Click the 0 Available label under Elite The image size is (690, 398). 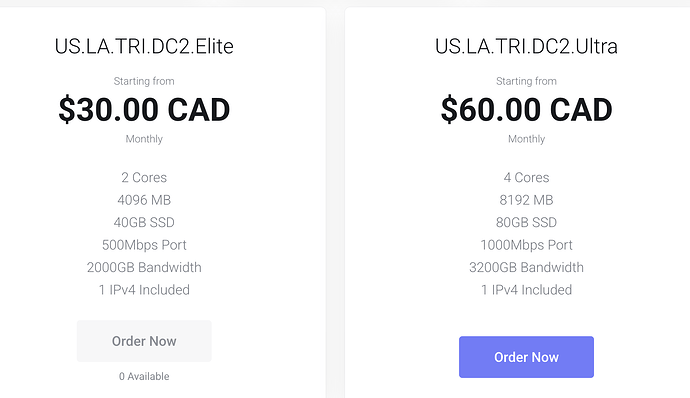[x=144, y=376]
